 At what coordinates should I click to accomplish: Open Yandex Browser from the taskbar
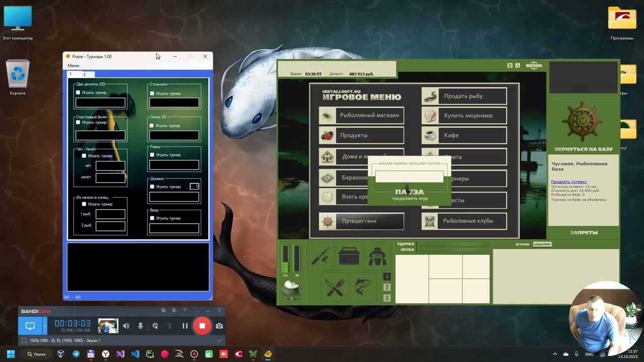[106, 354]
